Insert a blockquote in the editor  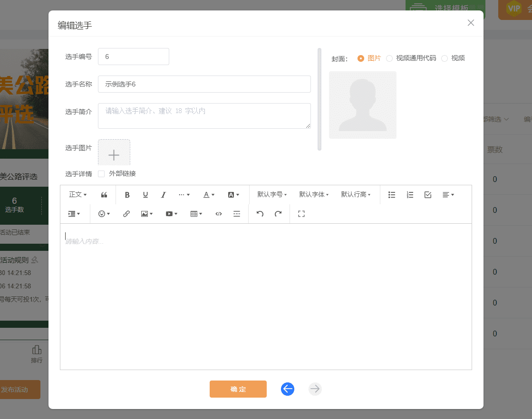pos(104,194)
